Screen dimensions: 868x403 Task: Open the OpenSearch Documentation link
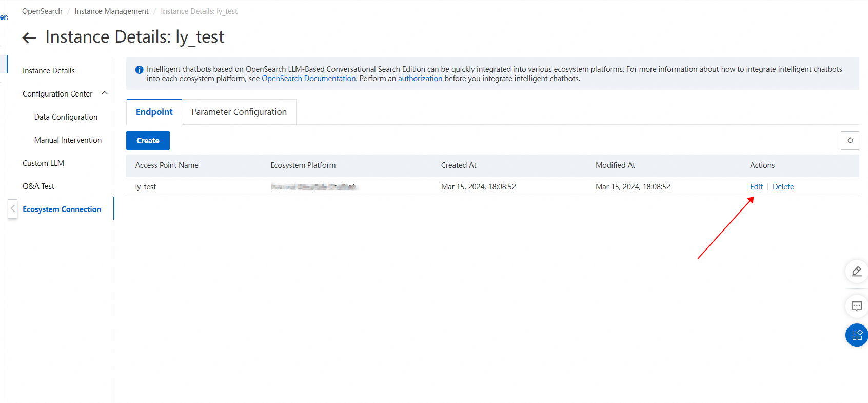(x=308, y=79)
